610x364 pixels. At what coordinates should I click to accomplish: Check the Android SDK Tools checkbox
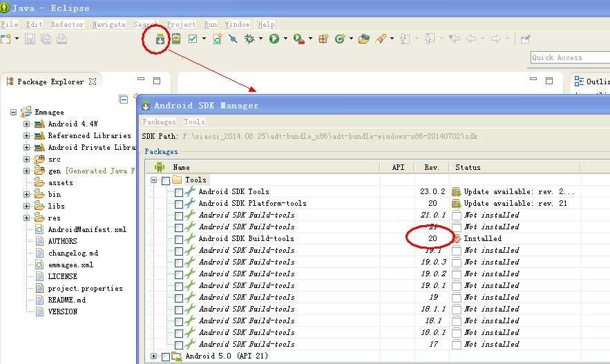point(179,192)
